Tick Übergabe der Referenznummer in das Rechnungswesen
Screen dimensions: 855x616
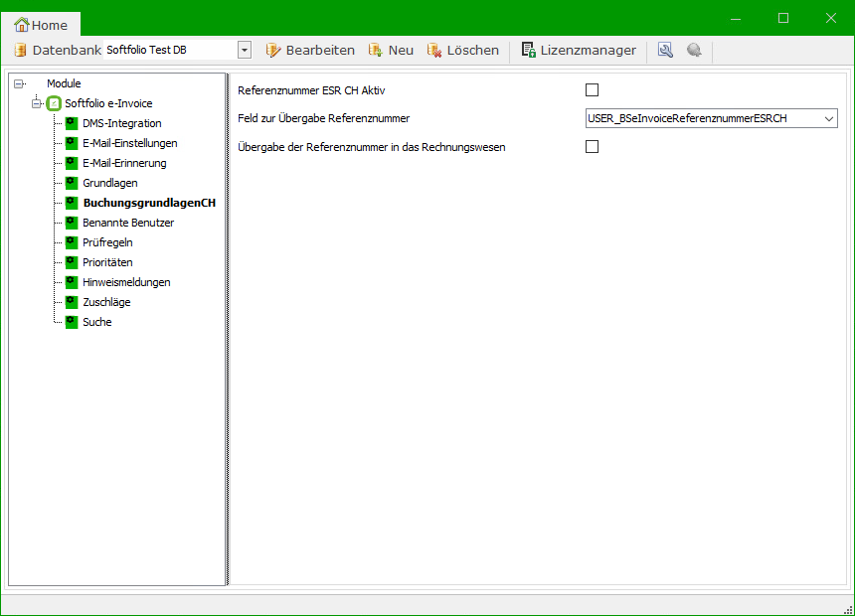point(593,147)
